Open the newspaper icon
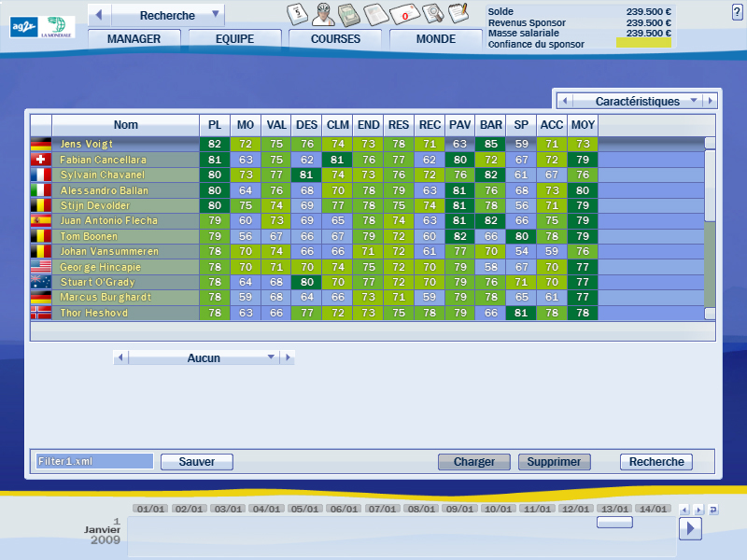The image size is (747, 560). click(375, 14)
